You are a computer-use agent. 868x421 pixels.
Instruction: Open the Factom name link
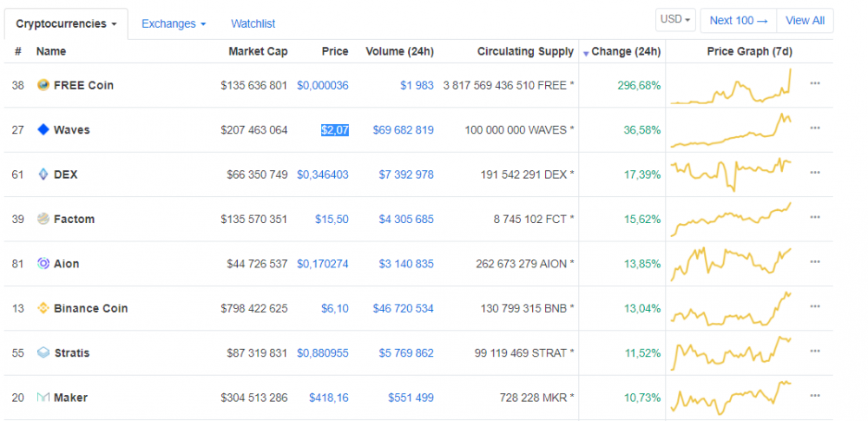point(74,220)
